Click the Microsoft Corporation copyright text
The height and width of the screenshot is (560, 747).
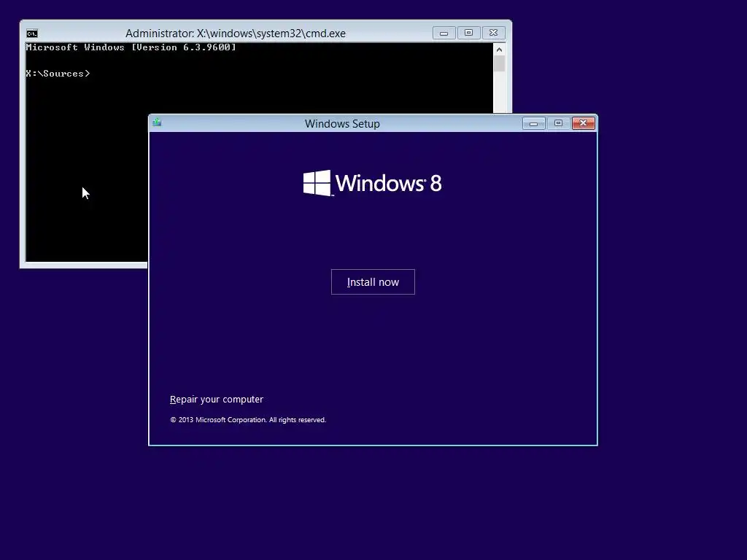tap(248, 419)
